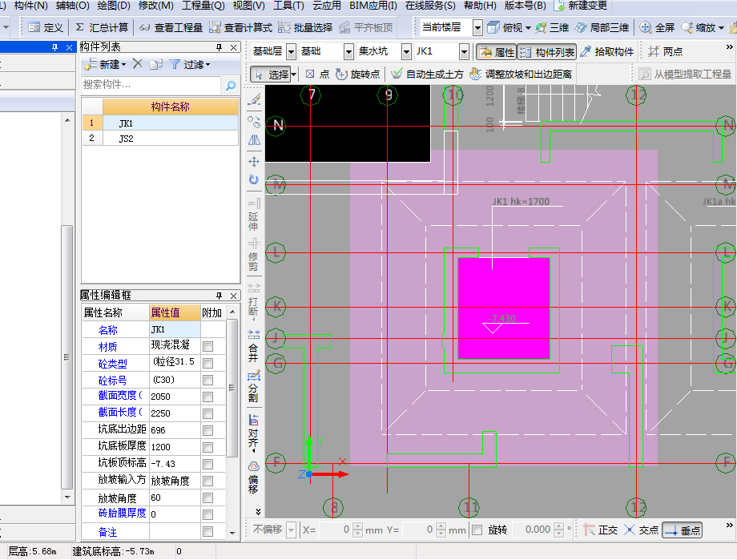
Task: Open the BIM应用(I) menu
Action: click(373, 6)
